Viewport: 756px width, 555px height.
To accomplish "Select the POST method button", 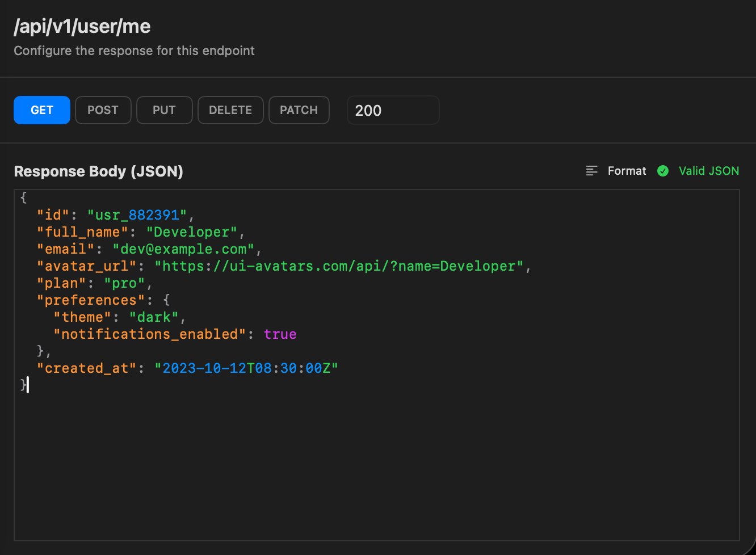I will coord(103,110).
